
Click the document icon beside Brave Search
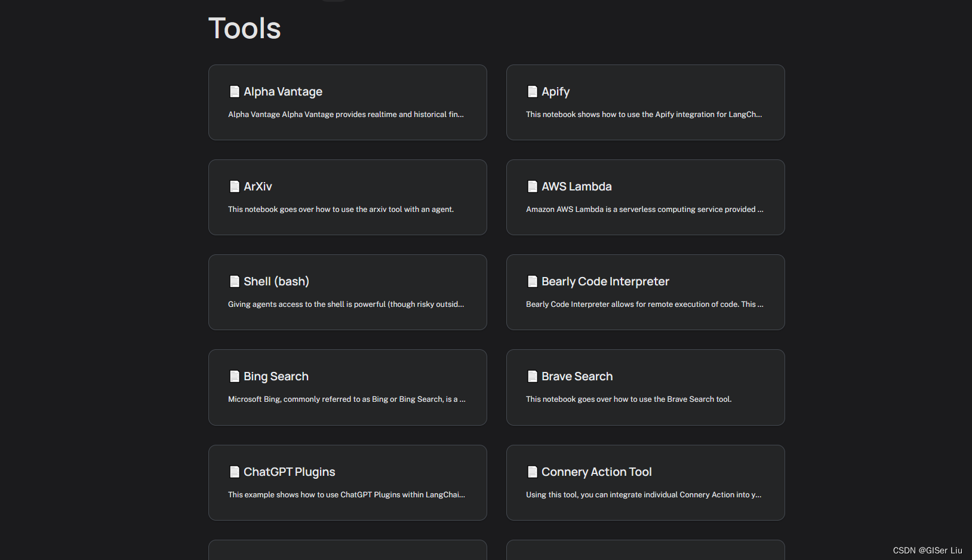point(533,376)
